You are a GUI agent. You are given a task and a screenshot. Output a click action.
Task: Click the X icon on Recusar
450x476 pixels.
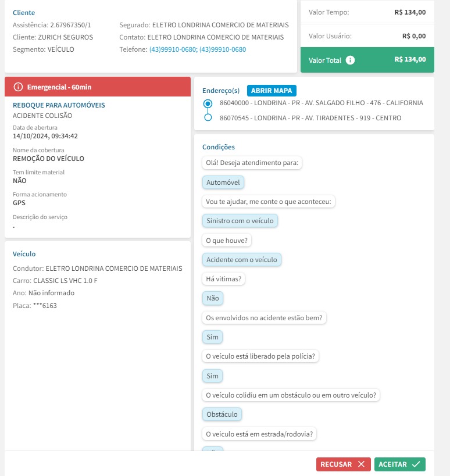coord(361,464)
